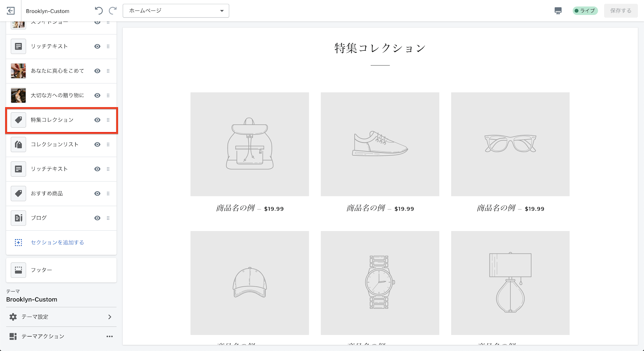Viewport: 644px width, 351px height.
Task: Expand テーマ設定 with the chevron
Action: click(109, 317)
